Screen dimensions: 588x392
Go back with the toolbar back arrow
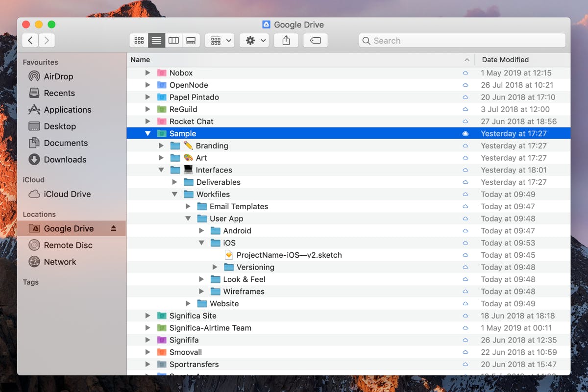tap(30, 41)
